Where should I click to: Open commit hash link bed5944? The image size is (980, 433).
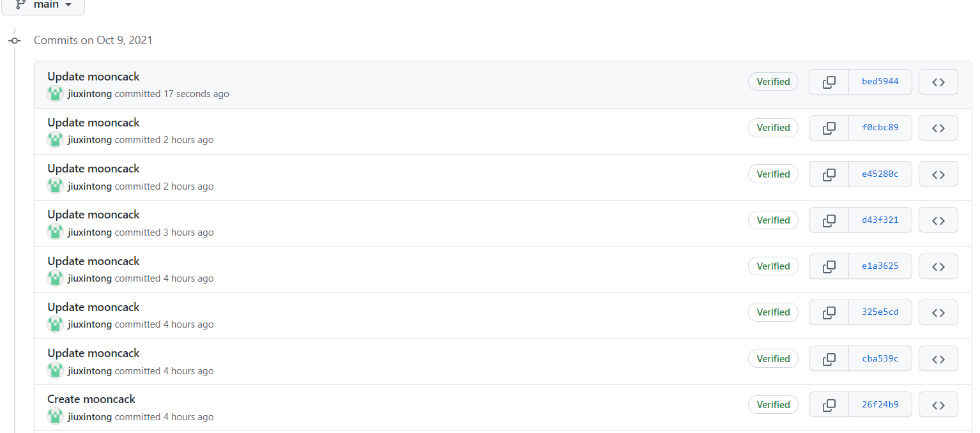880,82
